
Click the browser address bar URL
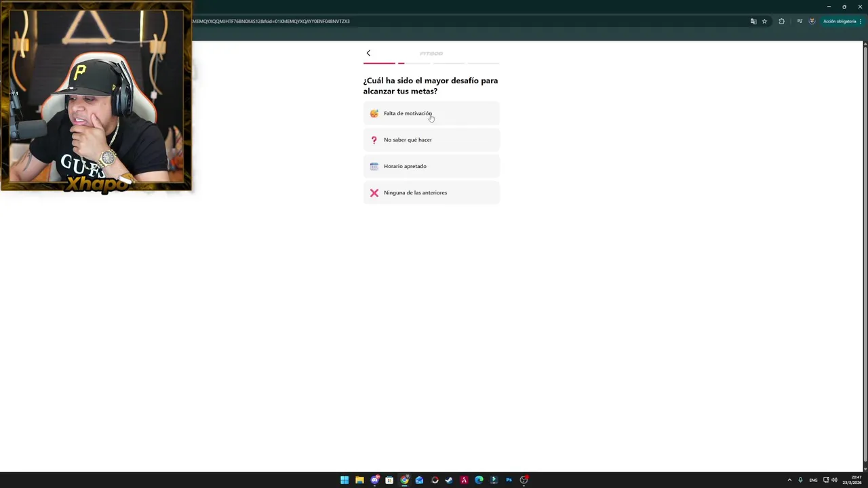pos(271,21)
